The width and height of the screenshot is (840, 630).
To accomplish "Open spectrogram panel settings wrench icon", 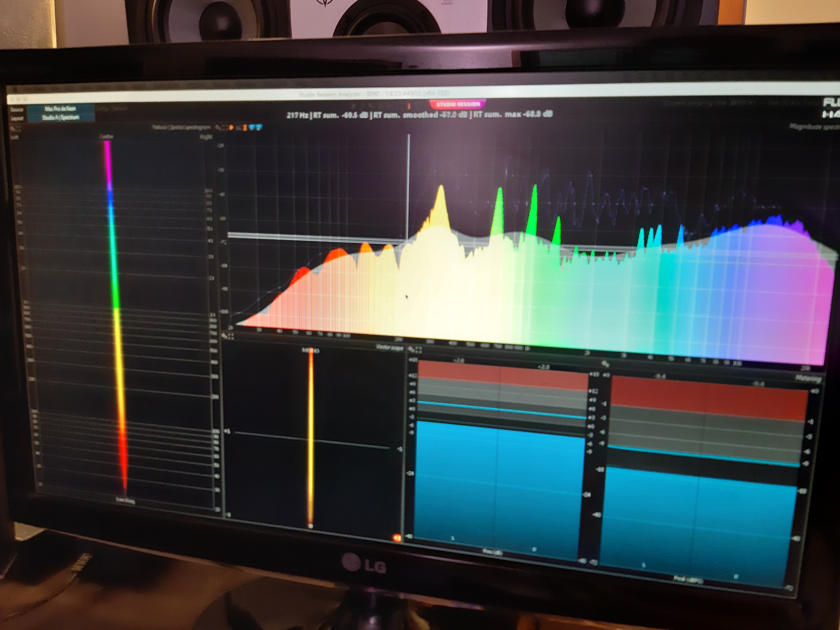I will (x=218, y=127).
